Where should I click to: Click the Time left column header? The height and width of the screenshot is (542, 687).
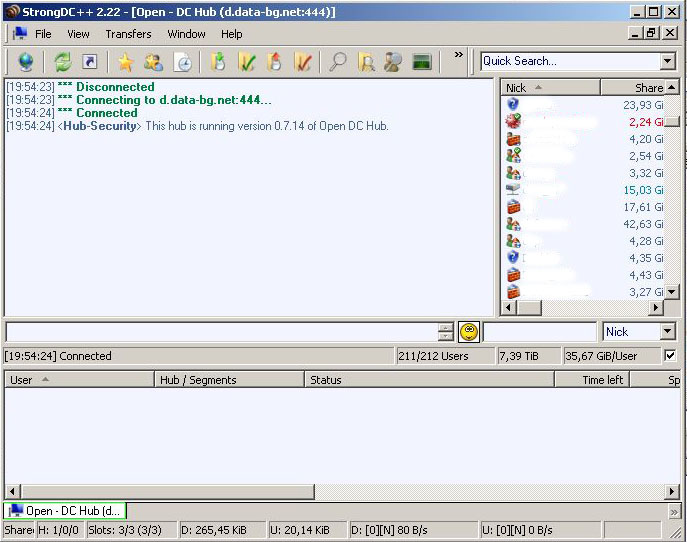point(592,379)
